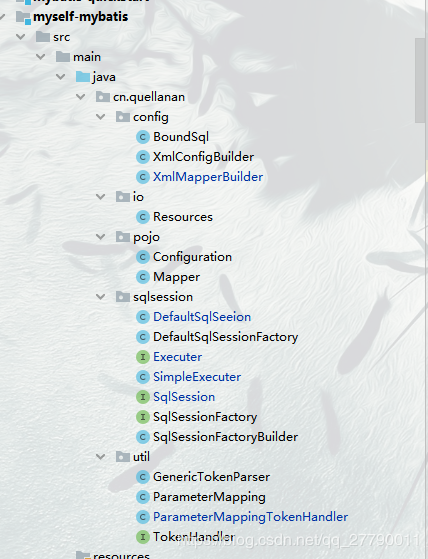This screenshot has width=428, height=559.
Task: Click the class icon beside Resources
Action: click(143, 217)
